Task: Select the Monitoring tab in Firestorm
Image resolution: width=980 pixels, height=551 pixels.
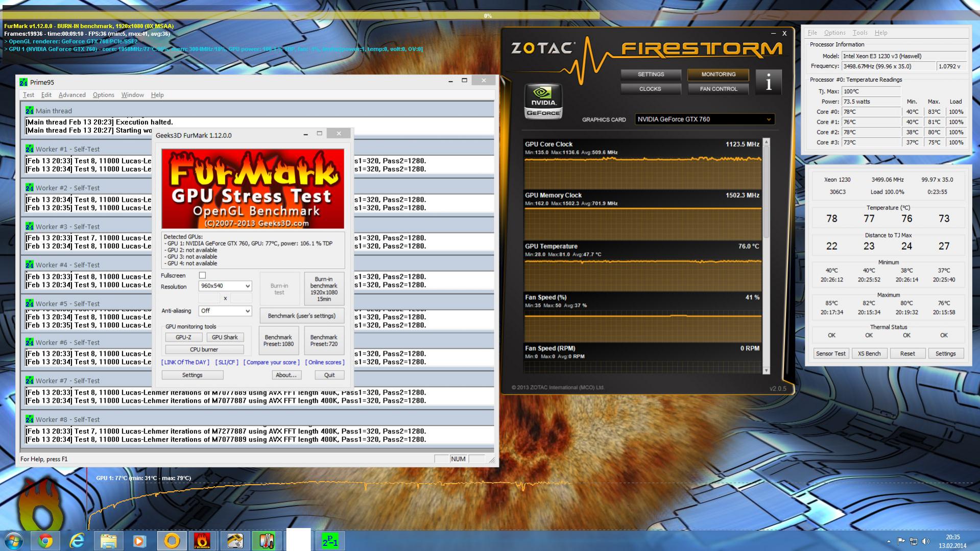Action: [x=718, y=75]
